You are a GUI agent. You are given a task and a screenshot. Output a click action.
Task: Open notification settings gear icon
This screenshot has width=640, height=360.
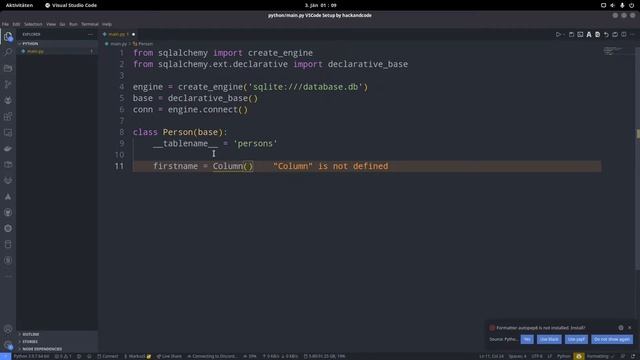pyautogui.click(x=621, y=328)
